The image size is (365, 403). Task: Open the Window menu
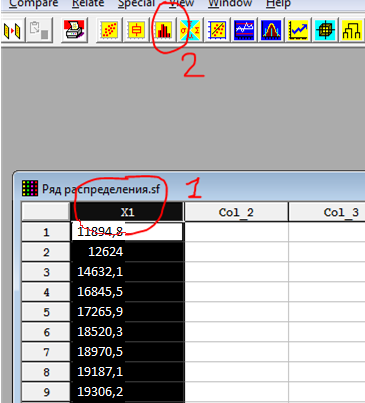click(x=230, y=4)
